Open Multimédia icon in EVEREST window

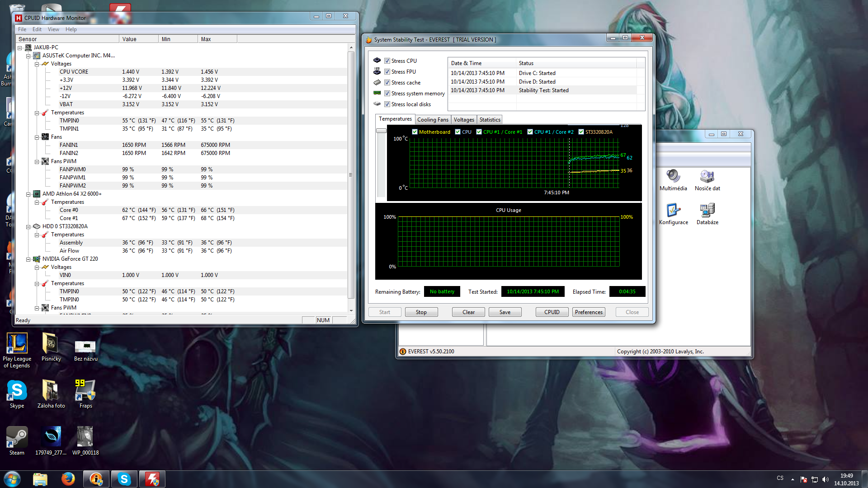[x=673, y=180]
